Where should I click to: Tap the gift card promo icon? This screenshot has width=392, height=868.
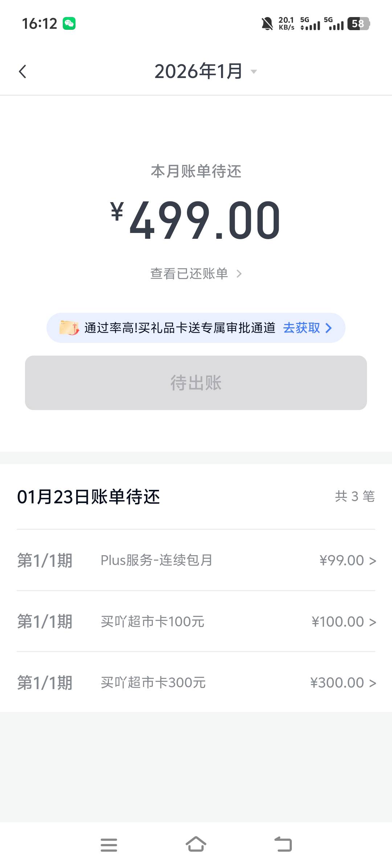tap(69, 328)
